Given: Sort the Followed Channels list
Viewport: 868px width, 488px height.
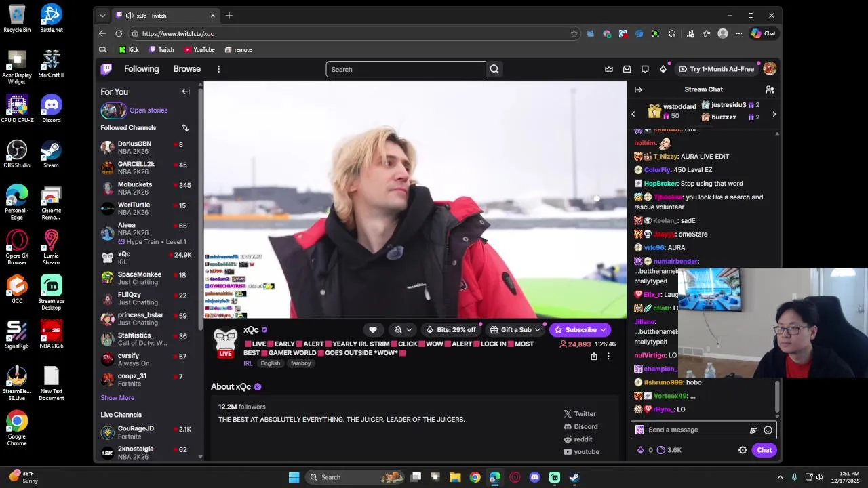Looking at the screenshot, I should (x=185, y=127).
